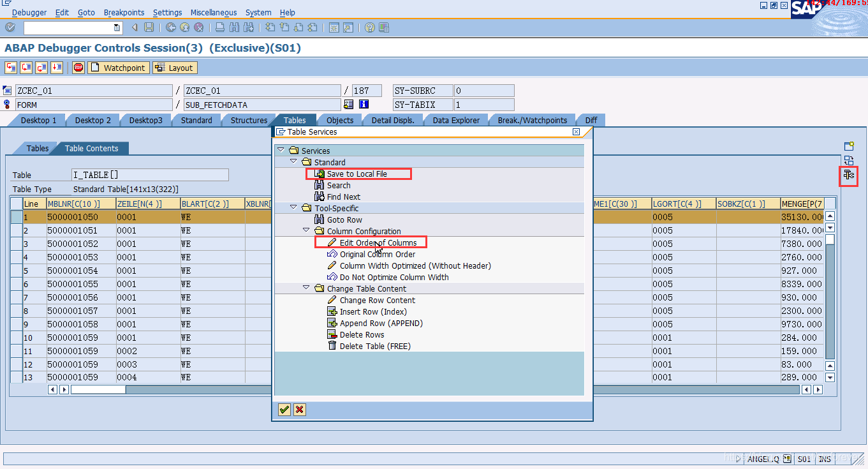Image resolution: width=868 pixels, height=469 pixels.
Task: Select Append Row (APPEND)
Action: [x=381, y=323]
